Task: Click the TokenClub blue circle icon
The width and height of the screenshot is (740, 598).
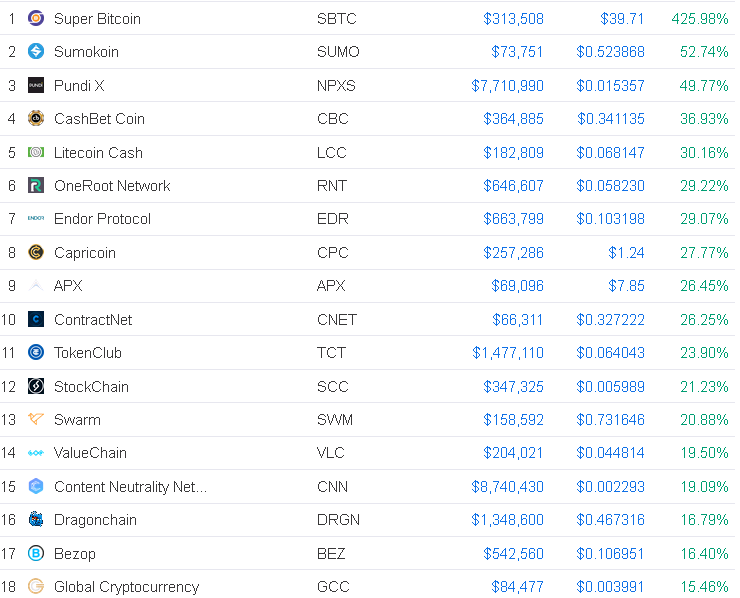Action: (36, 353)
